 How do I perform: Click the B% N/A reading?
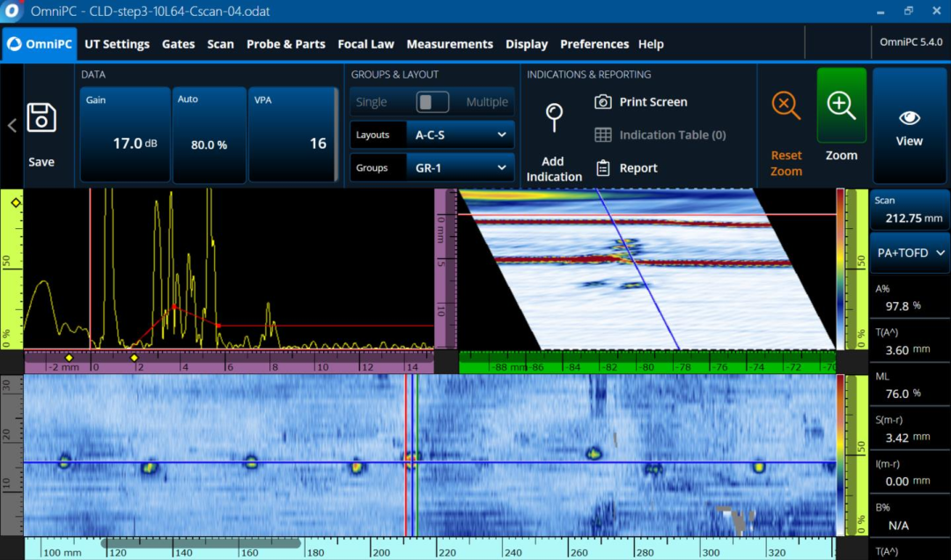pyautogui.click(x=910, y=517)
